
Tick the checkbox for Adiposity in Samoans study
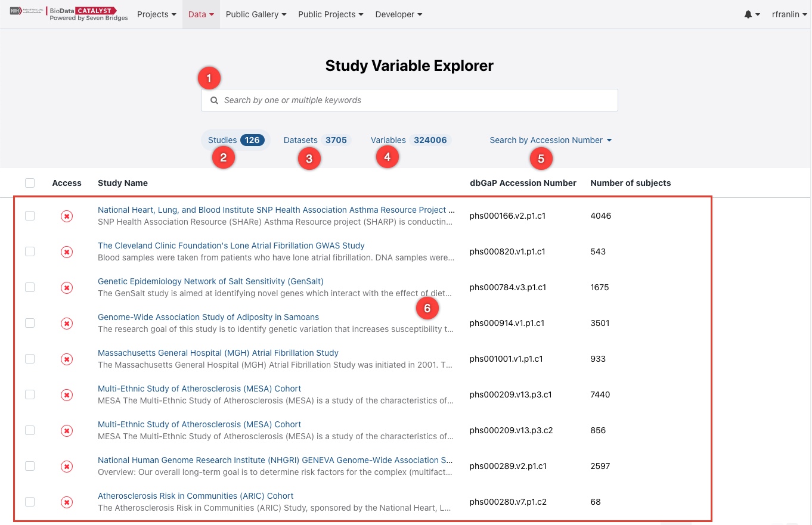pyautogui.click(x=30, y=323)
